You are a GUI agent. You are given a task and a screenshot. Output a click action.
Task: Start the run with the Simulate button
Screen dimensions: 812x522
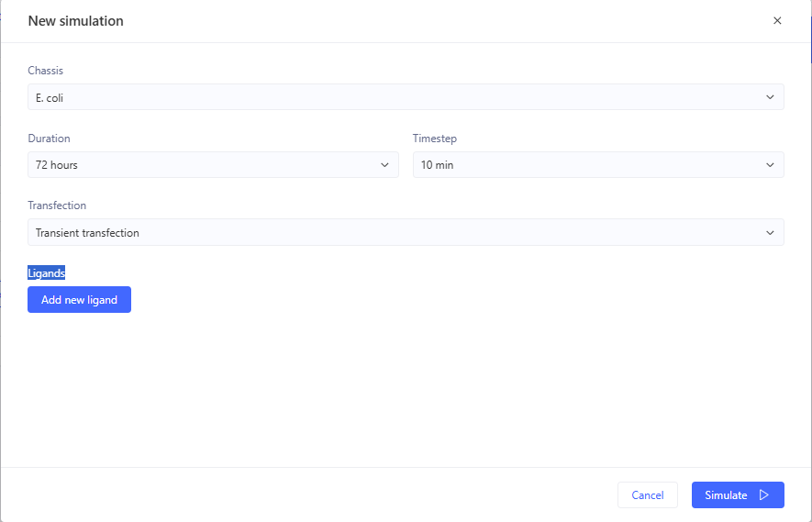[738, 495]
